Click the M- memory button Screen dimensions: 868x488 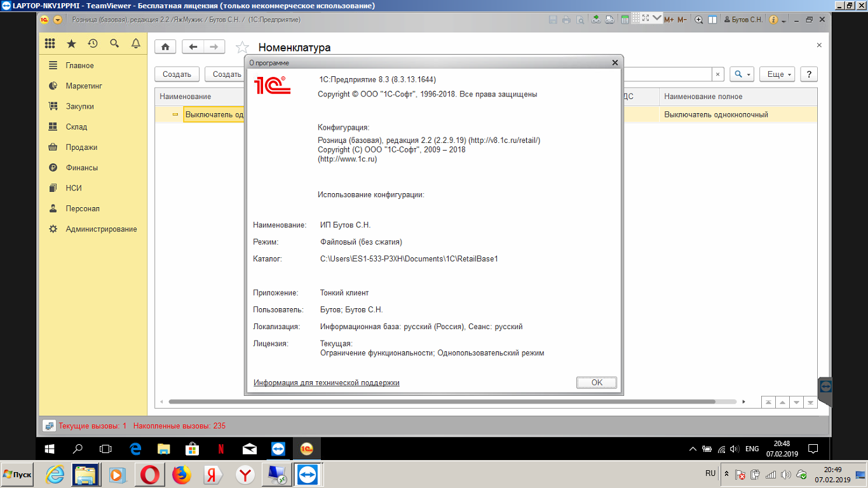coord(682,20)
